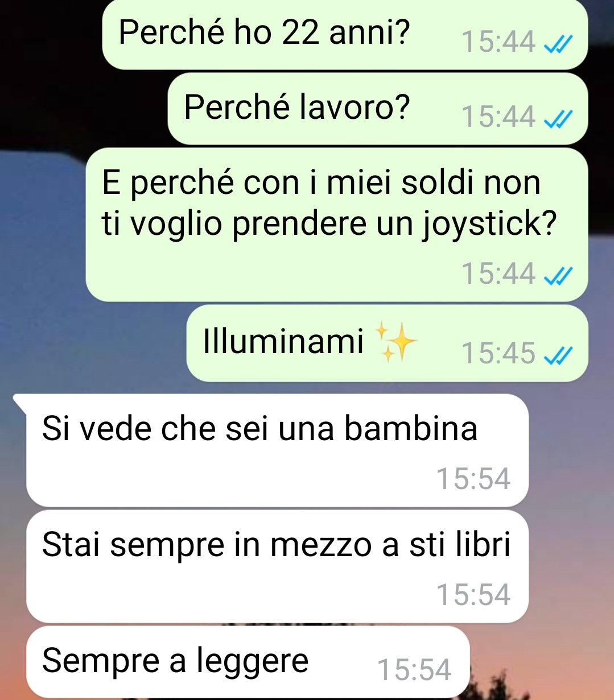Tap the 15:44 timestamp on 'Perché lavoro?'

498,117
